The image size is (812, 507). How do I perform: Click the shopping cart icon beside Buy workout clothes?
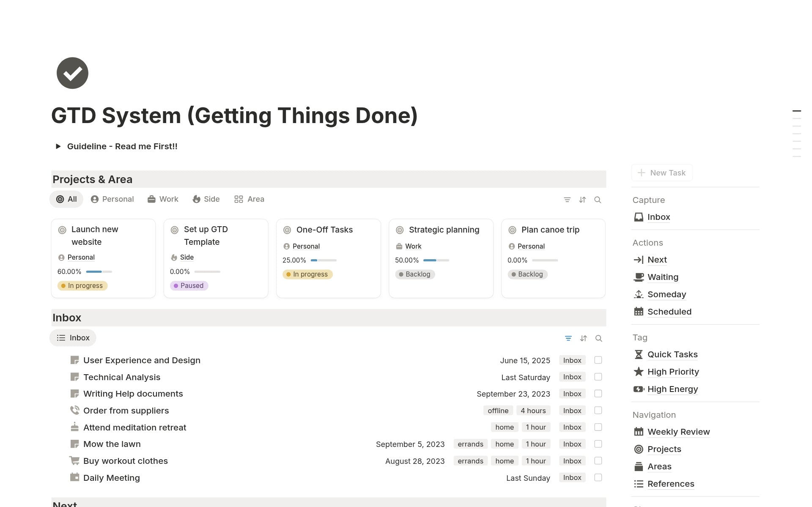click(74, 460)
